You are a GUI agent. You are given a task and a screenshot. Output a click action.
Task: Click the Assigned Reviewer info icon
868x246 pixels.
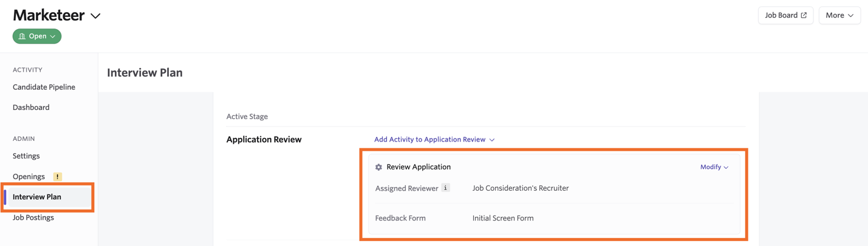pos(445,188)
